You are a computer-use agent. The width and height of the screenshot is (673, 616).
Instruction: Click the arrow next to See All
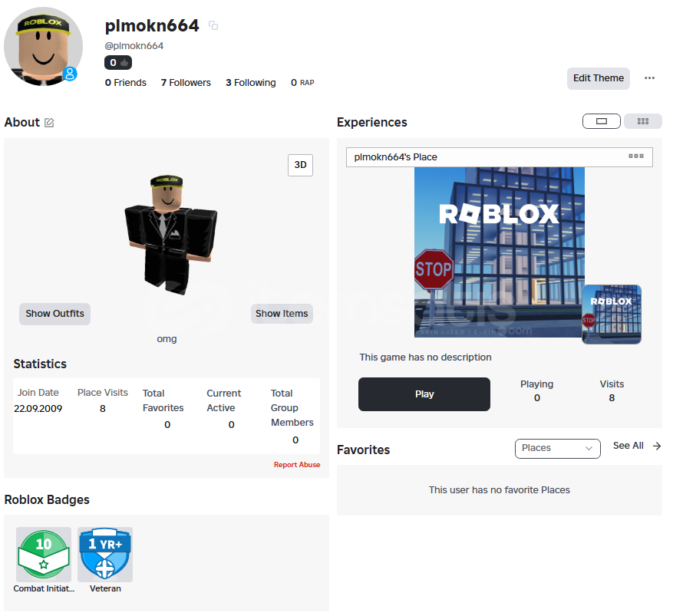point(657,446)
